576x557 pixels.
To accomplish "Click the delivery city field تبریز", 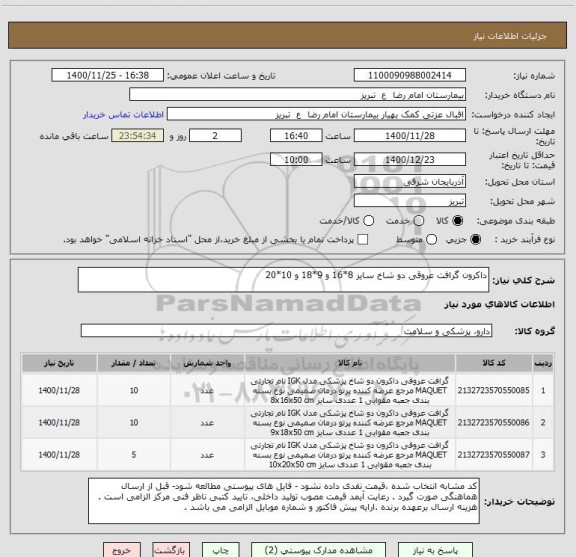I will point(410,201).
